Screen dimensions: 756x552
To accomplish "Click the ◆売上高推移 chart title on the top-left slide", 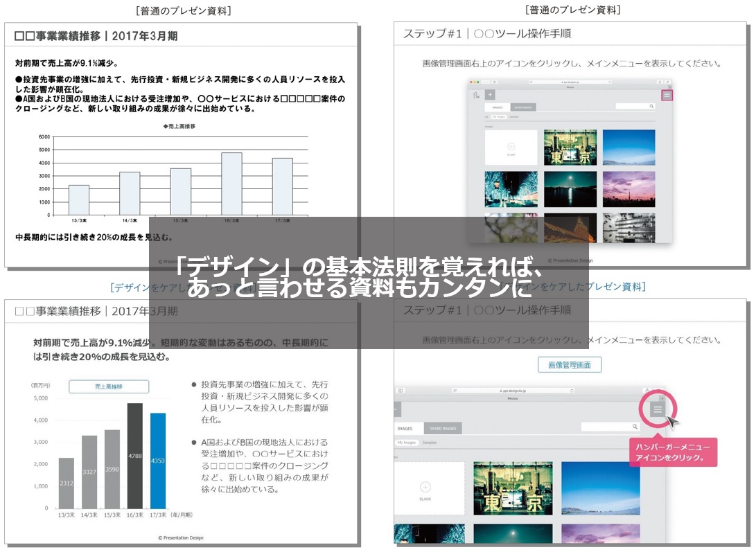I will (x=179, y=126).
